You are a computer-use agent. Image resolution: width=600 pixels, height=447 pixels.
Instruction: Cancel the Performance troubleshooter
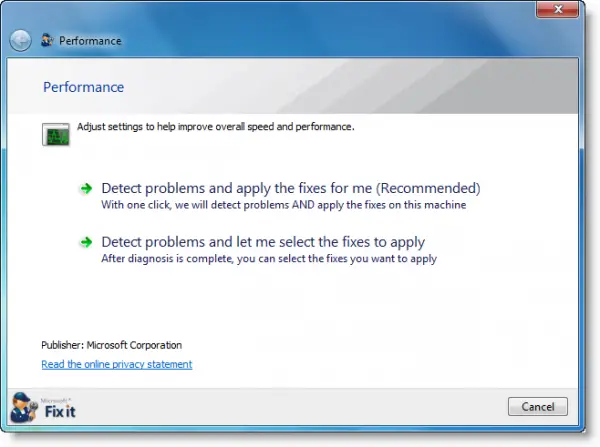(x=538, y=406)
